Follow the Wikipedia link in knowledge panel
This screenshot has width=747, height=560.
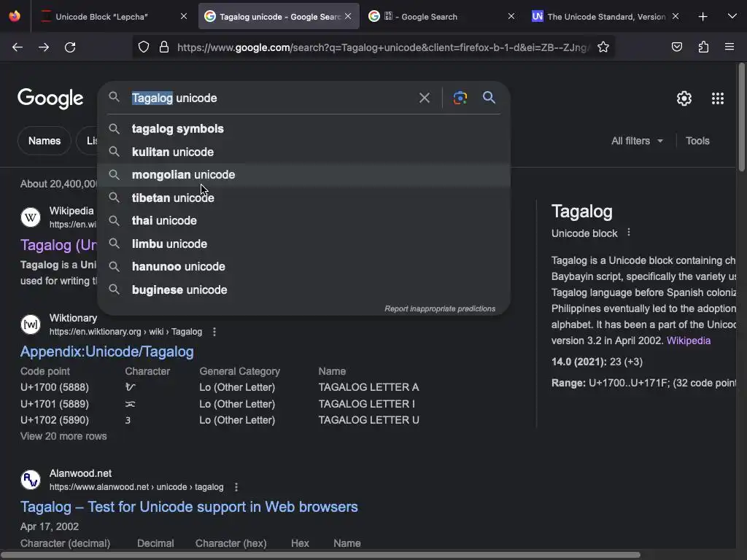point(689,341)
